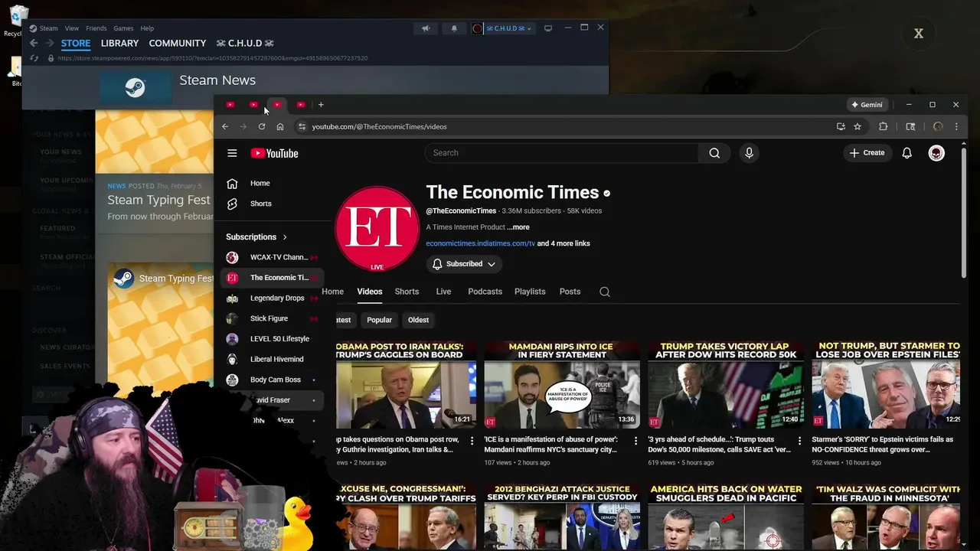Open the channel Shorts tab
Image resolution: width=980 pixels, height=551 pixels.
point(407,292)
